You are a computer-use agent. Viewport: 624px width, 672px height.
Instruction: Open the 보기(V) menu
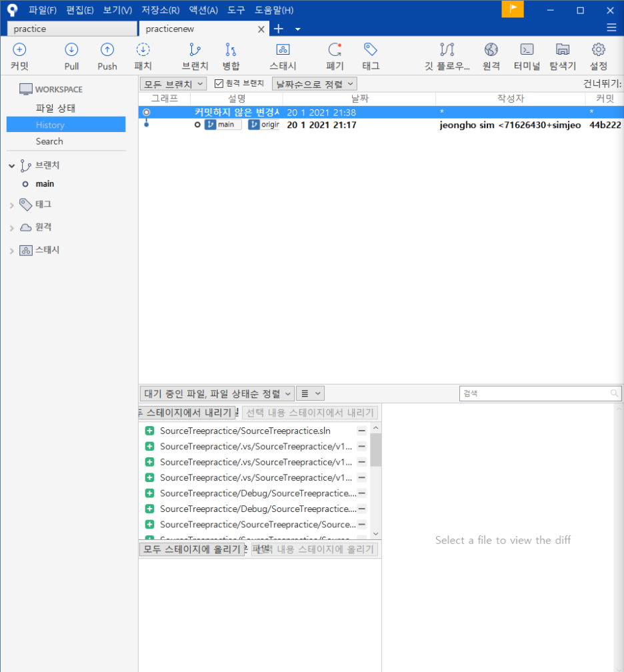[117, 10]
